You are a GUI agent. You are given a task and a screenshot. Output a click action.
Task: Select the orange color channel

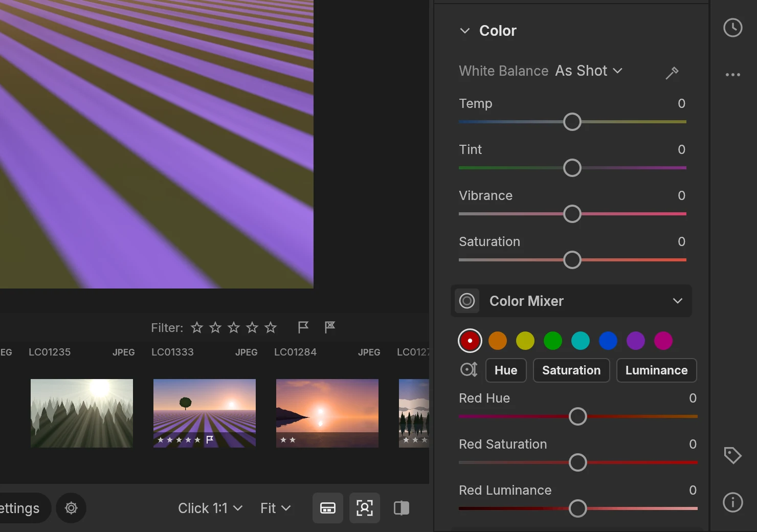498,341
